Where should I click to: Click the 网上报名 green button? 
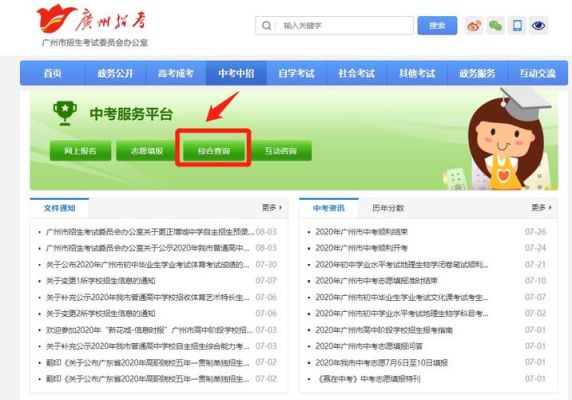tap(80, 151)
